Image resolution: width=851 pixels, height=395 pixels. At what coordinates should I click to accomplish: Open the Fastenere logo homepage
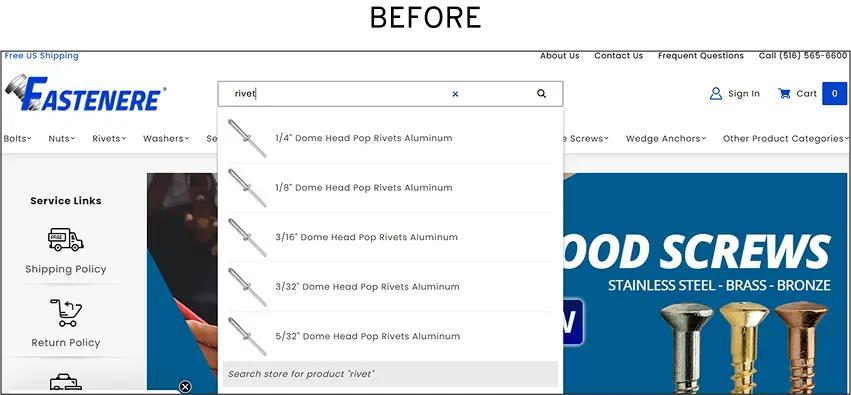tap(86, 93)
